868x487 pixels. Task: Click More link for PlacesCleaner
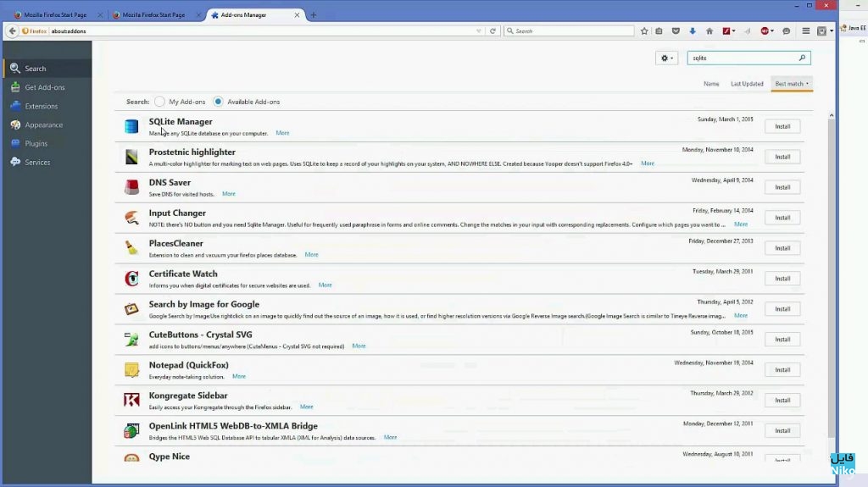point(311,255)
